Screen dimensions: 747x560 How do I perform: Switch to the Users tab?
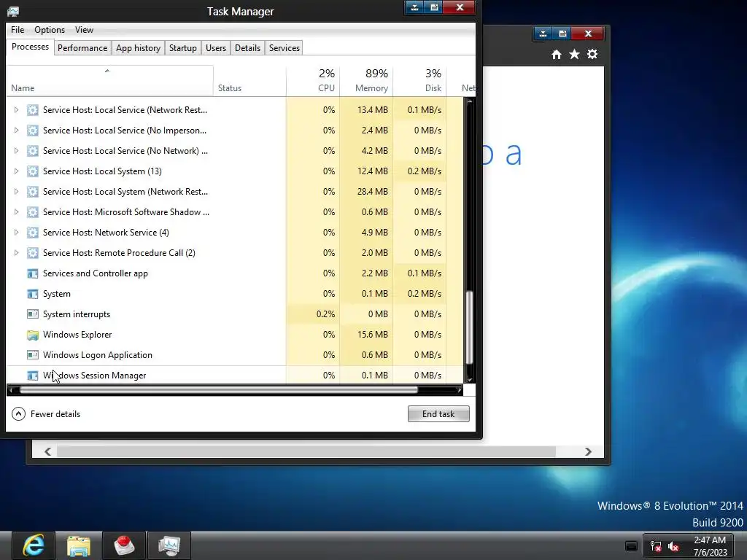click(x=216, y=48)
